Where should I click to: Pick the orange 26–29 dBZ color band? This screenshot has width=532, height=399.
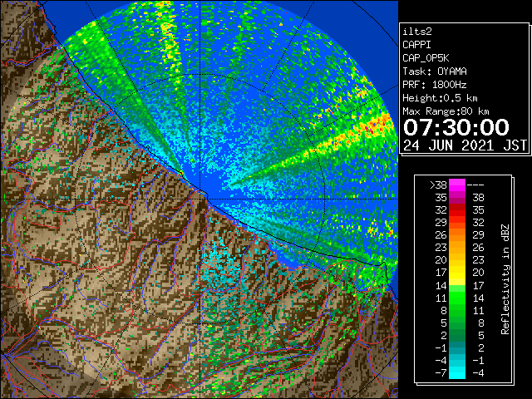457,234
